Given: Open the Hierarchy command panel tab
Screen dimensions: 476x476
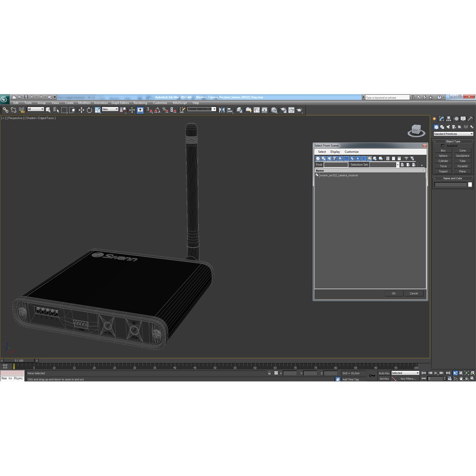Looking at the screenshot, I should coord(449,119).
